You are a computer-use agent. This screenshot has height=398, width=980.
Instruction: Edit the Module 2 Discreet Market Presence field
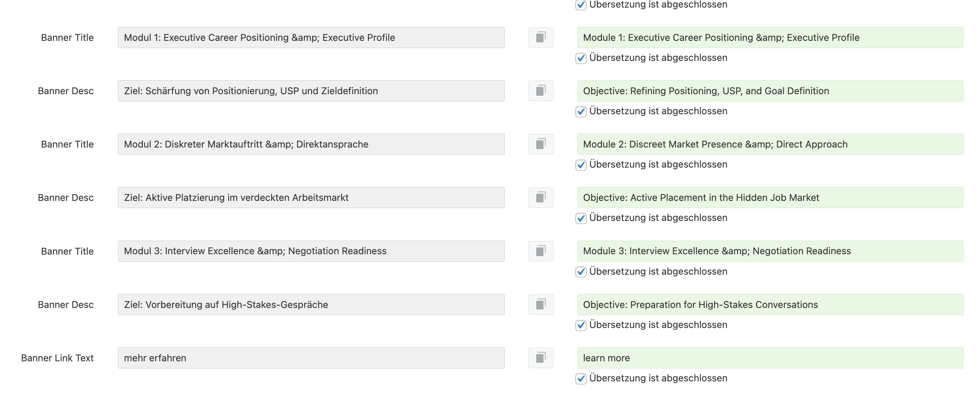[x=770, y=144]
